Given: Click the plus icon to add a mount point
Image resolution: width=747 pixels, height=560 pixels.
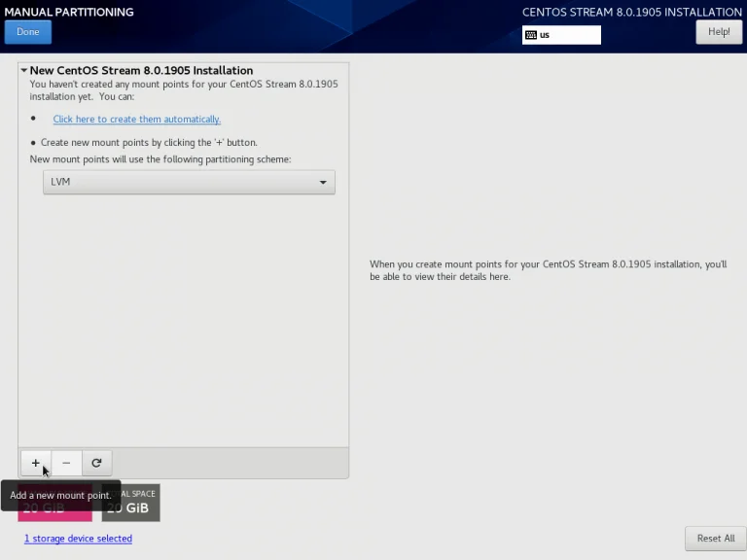Looking at the screenshot, I should [36, 463].
